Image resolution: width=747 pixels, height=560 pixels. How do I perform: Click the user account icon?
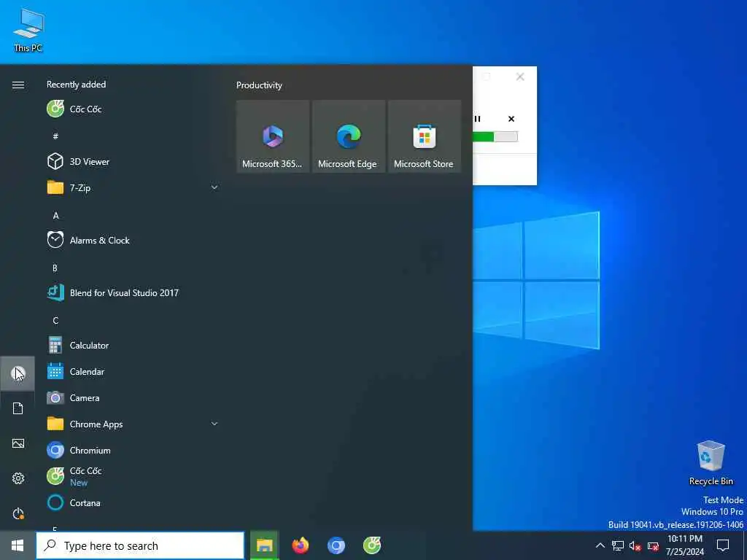(18, 373)
